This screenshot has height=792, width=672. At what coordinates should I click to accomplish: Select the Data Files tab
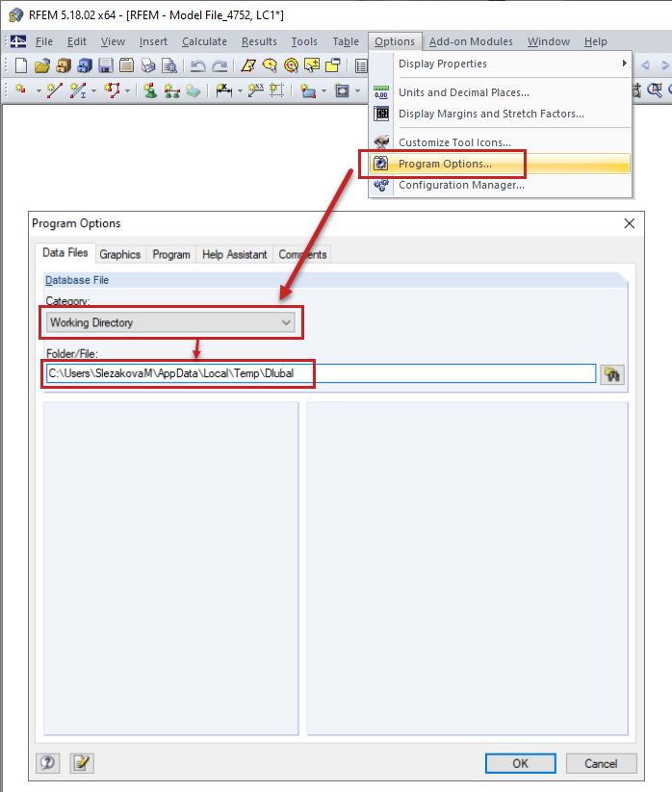tap(65, 252)
